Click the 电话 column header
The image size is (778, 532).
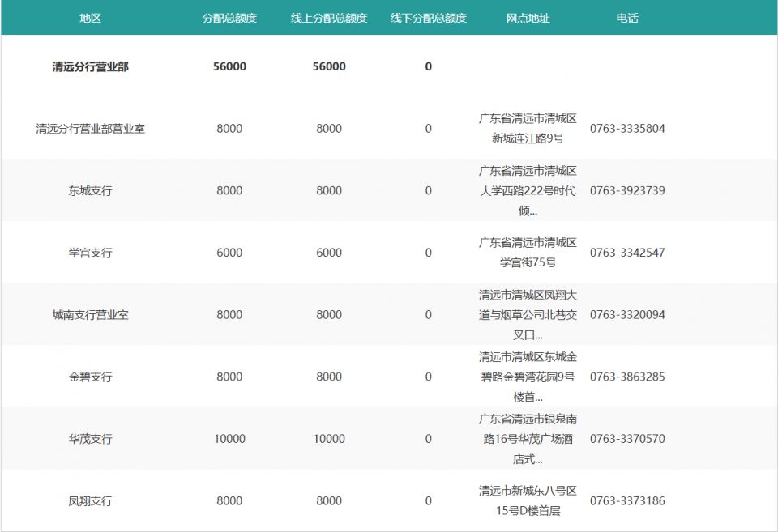[x=626, y=18]
